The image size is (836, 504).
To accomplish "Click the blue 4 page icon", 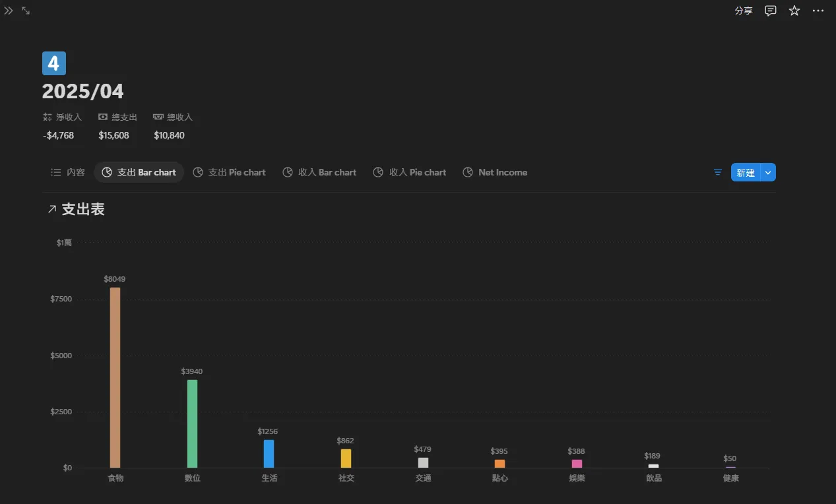I will pyautogui.click(x=54, y=63).
